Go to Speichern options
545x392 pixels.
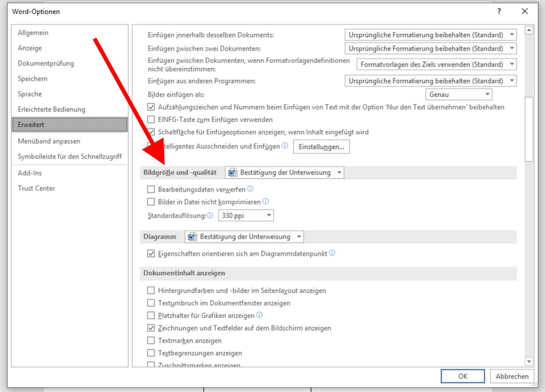click(70, 79)
